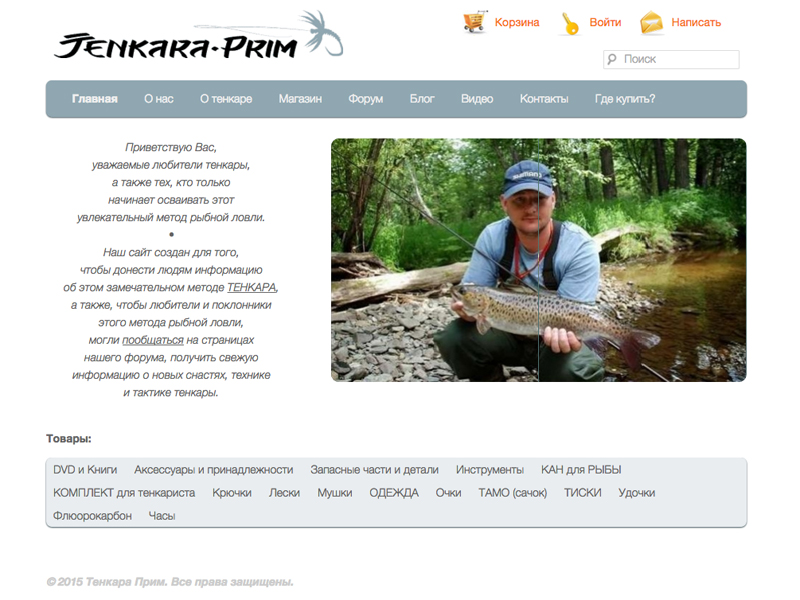The height and width of the screenshot is (600, 800).
Task: Go to the Главная menu item
Action: tap(94, 99)
